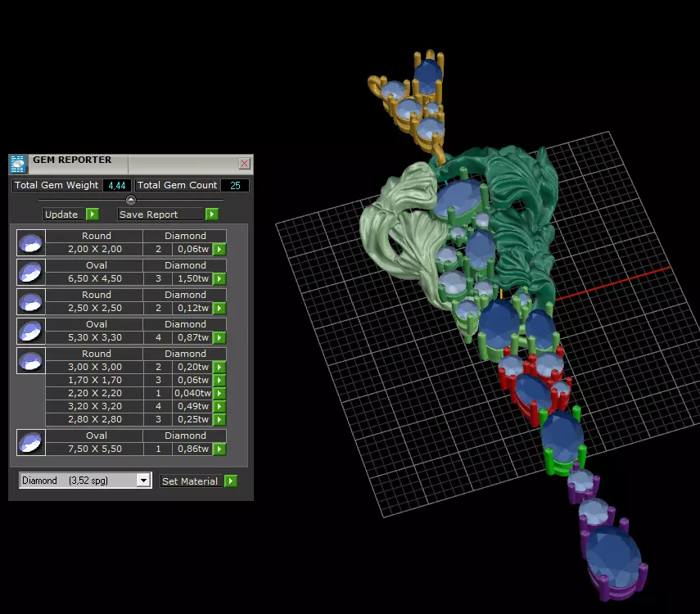
Task: Click the Update button label
Action: (61, 214)
